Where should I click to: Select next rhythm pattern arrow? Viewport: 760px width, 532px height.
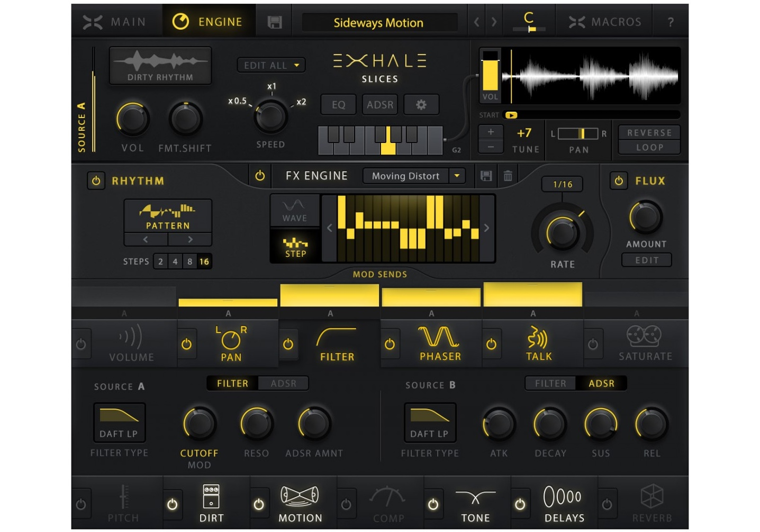[190, 239]
